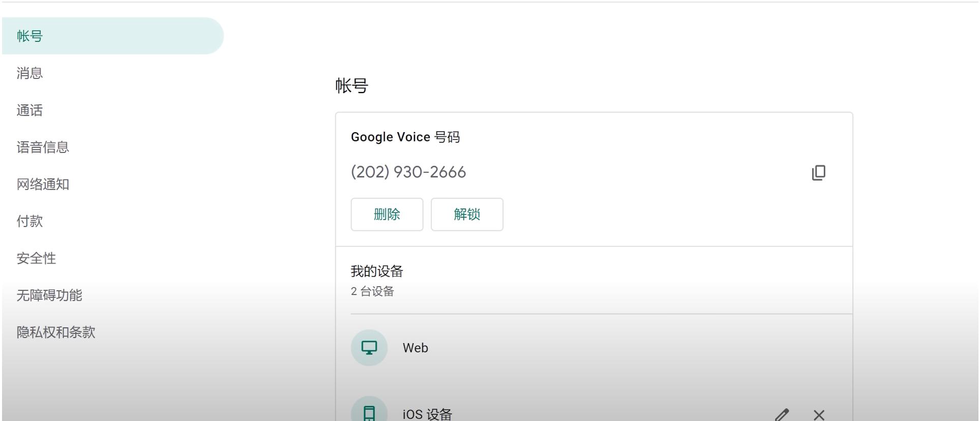Click the Google Voice 号码 label
The width and height of the screenshot is (980, 421).
[x=405, y=137]
